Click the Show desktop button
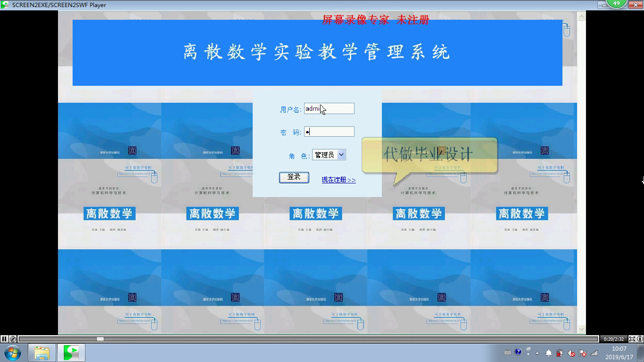The height and width of the screenshot is (362, 644). pyautogui.click(x=641, y=353)
